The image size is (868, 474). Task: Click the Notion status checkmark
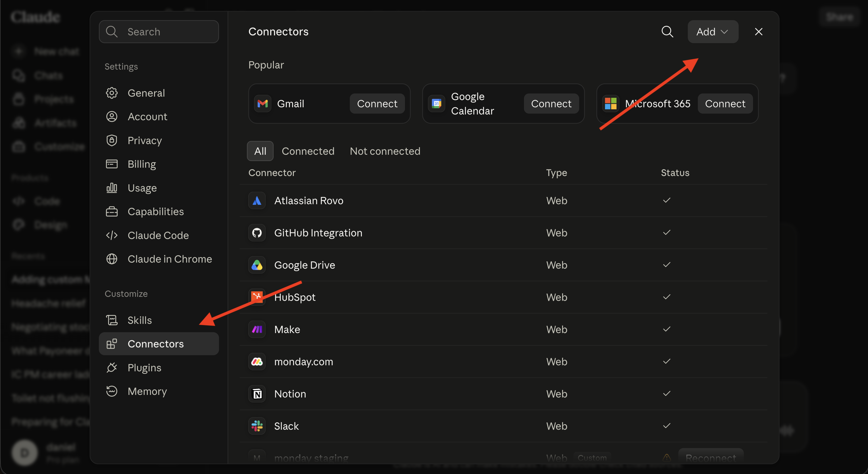(x=667, y=393)
